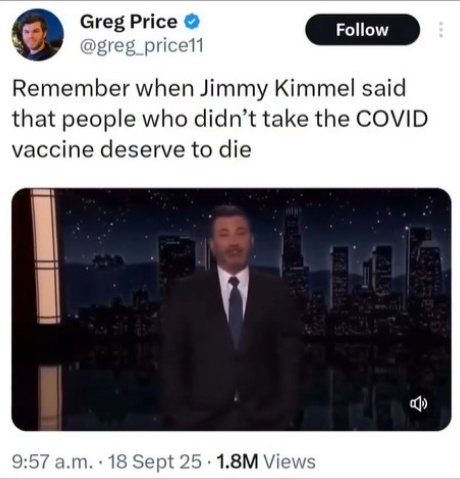Click the phrase vaccine deserve to die
The height and width of the screenshot is (479, 460).
pos(132,149)
